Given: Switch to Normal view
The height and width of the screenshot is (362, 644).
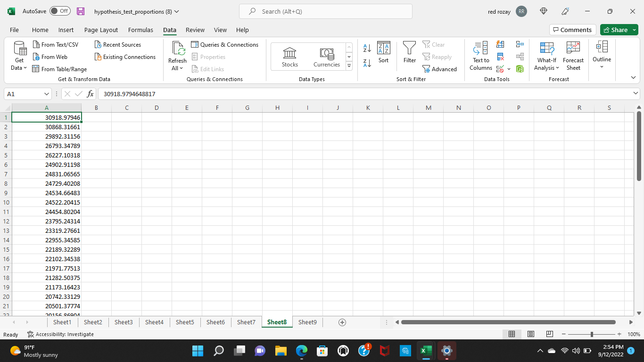Looking at the screenshot, I should click(x=512, y=334).
